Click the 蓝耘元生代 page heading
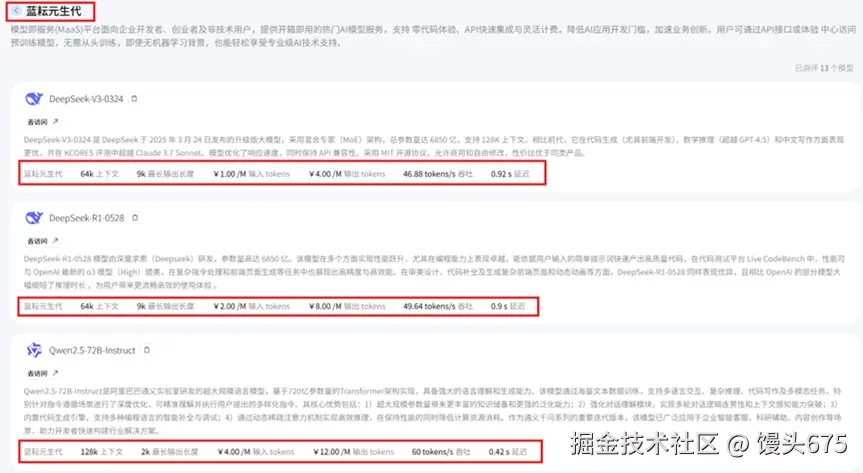Screen dimensions: 863x473 (53, 11)
